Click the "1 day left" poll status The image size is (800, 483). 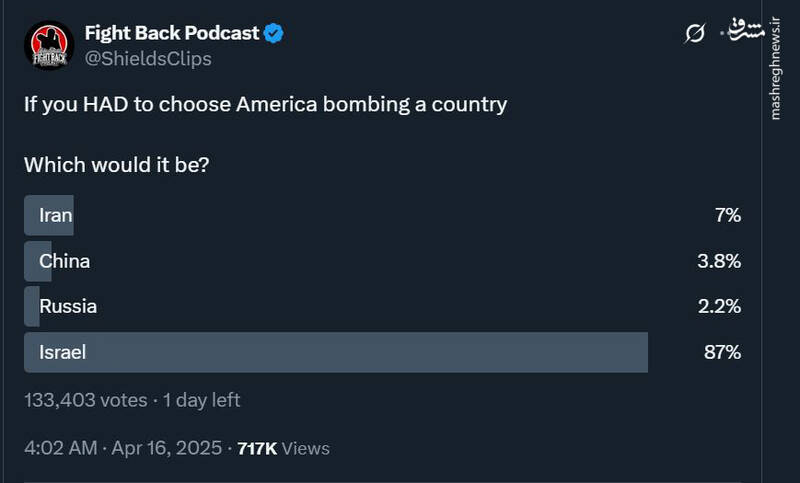(x=201, y=400)
